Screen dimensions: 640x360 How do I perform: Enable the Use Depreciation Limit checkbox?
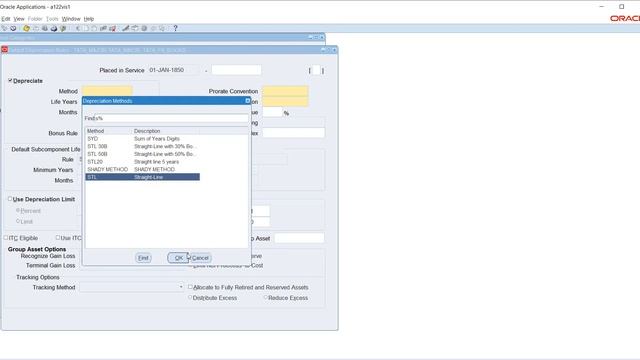click(10, 199)
